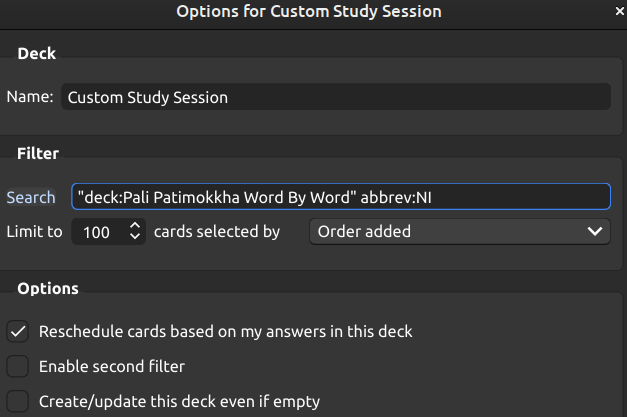627x417 pixels.
Task: Click the Filter section heading
Action: (38, 153)
